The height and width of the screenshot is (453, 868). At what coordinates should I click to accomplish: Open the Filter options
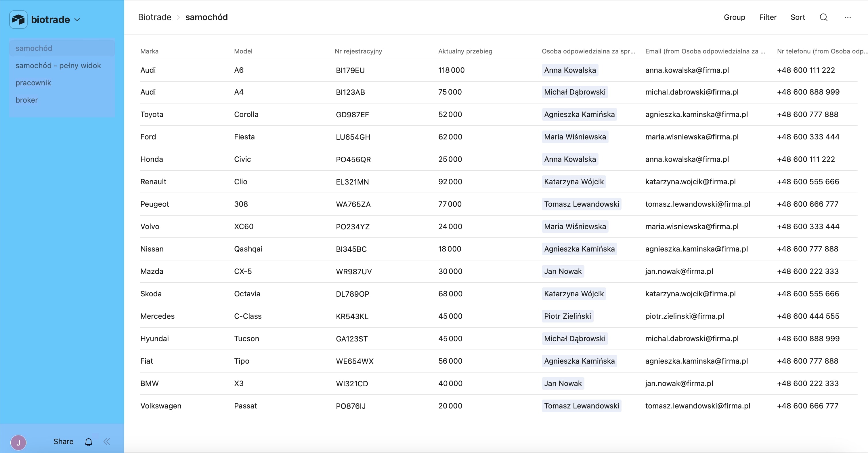(x=768, y=17)
